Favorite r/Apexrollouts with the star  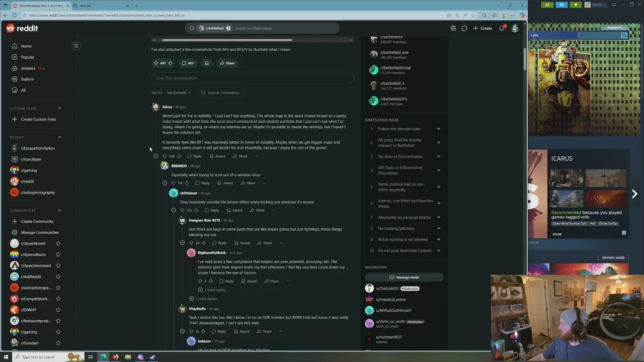point(58,254)
